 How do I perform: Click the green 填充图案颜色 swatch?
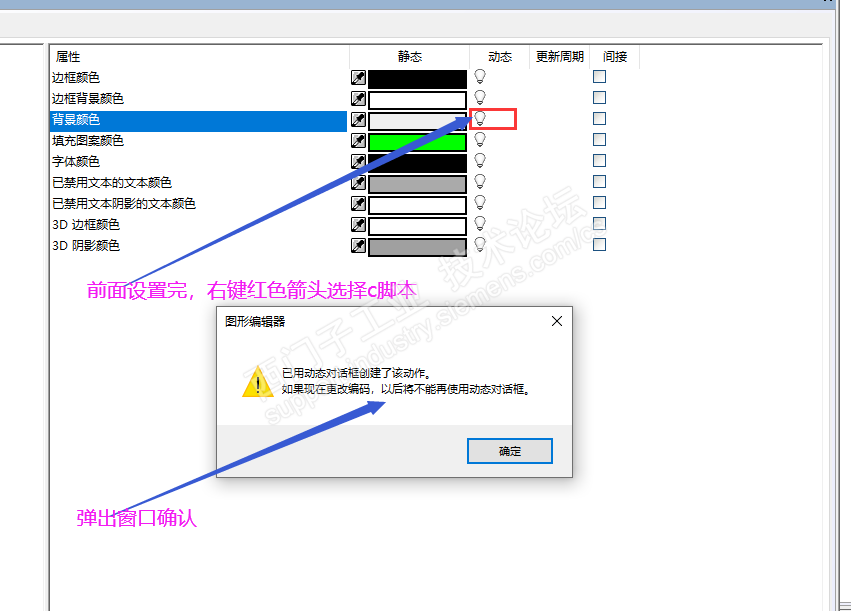[x=417, y=142]
